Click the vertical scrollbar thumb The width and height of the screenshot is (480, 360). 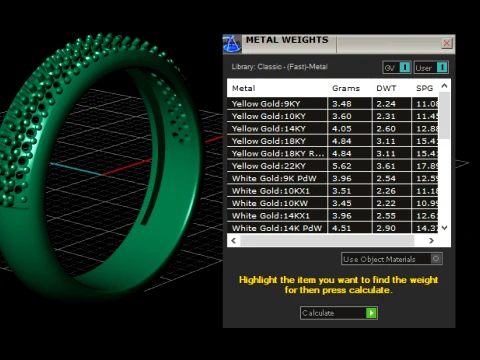coord(444,115)
